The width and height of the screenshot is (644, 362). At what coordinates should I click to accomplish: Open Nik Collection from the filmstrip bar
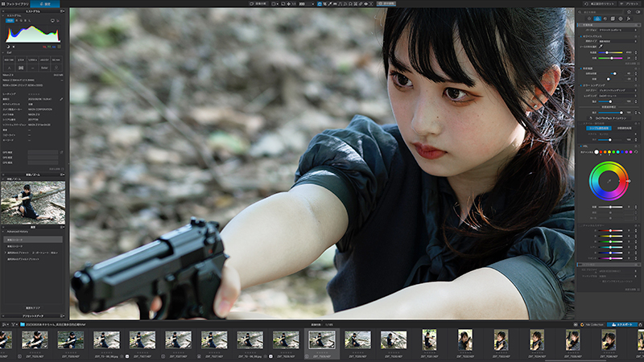592,324
